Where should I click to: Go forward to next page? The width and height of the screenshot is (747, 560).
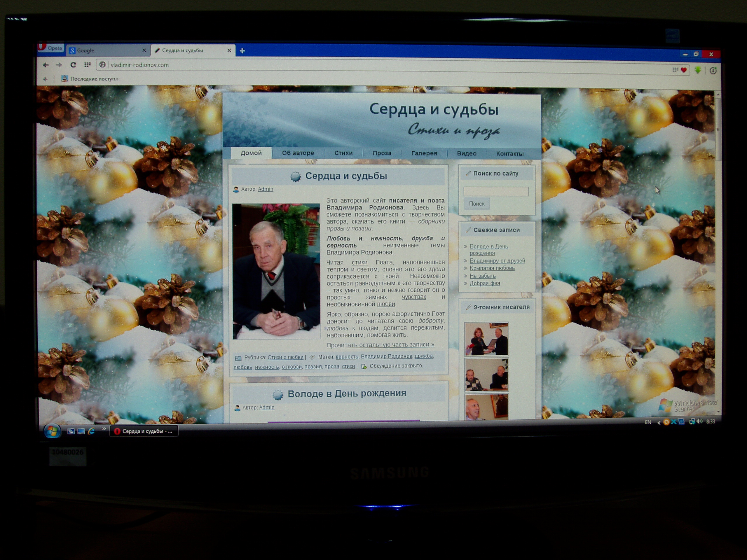tap(59, 65)
